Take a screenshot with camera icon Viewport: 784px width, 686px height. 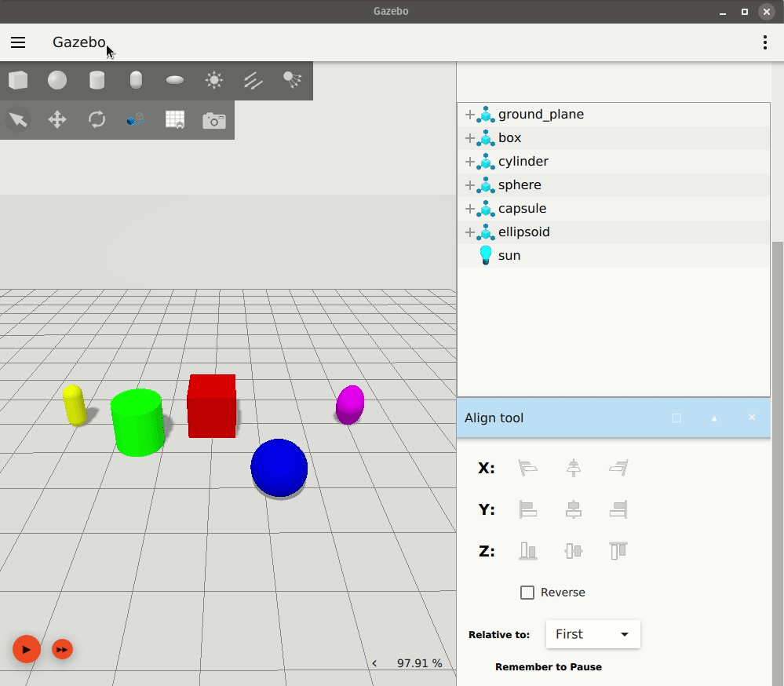[213, 120]
